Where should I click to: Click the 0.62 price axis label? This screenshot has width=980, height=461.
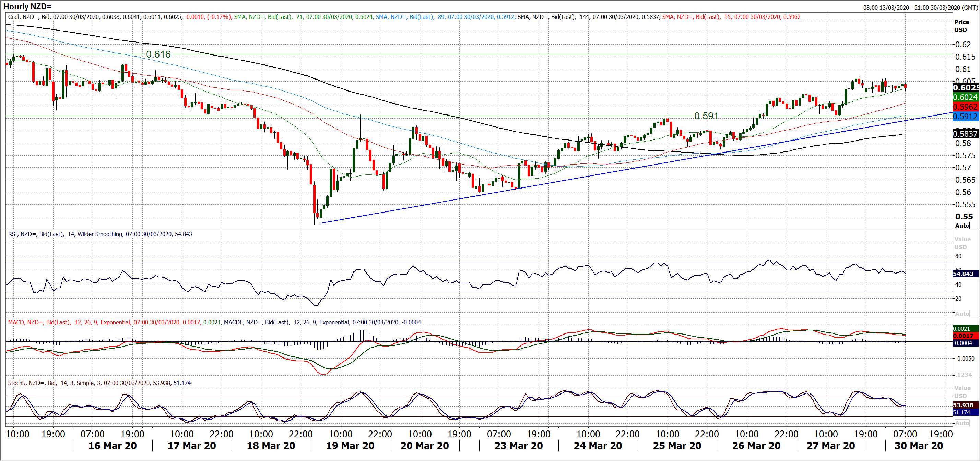[x=963, y=45]
